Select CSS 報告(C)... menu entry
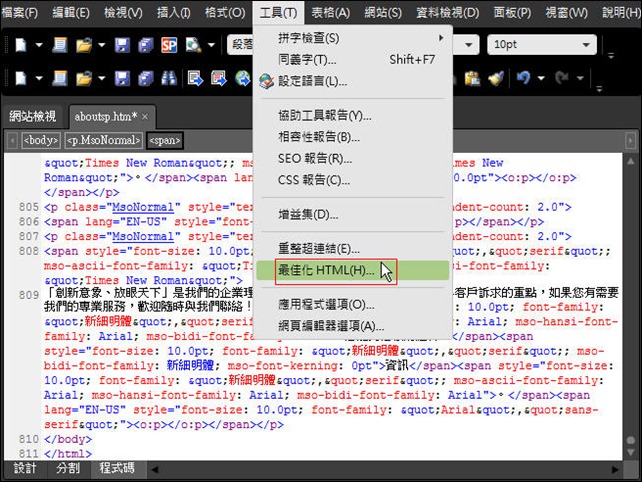Image resolution: width=642 pixels, height=482 pixels. 353,180
